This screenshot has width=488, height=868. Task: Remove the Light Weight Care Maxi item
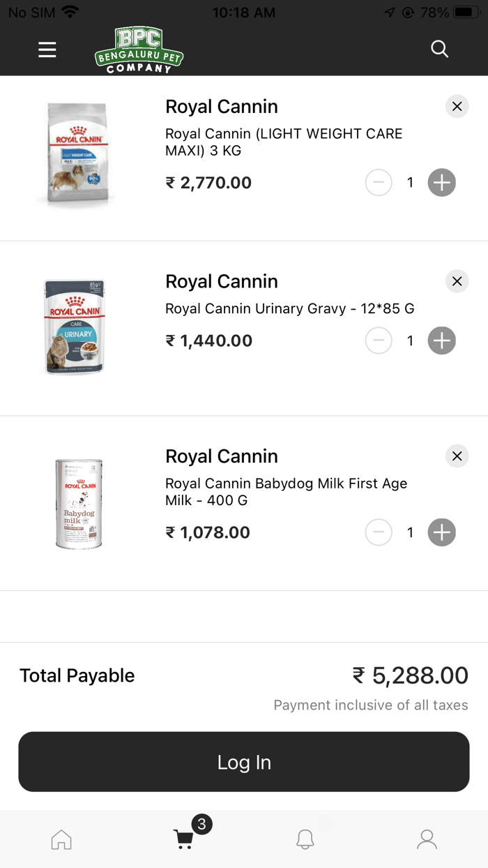coord(457,106)
